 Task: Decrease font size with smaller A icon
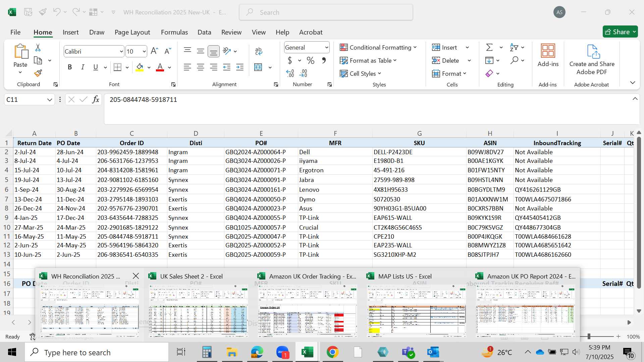click(x=168, y=51)
